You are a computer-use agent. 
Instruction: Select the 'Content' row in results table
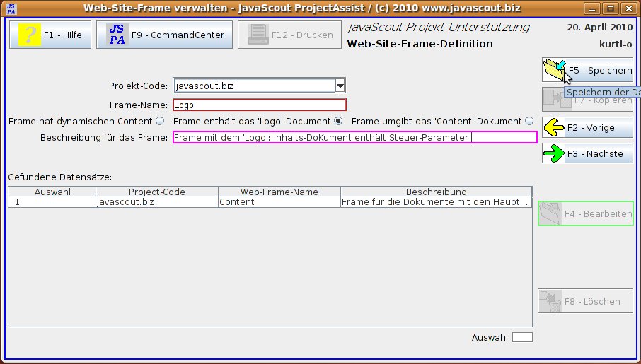tap(279, 201)
